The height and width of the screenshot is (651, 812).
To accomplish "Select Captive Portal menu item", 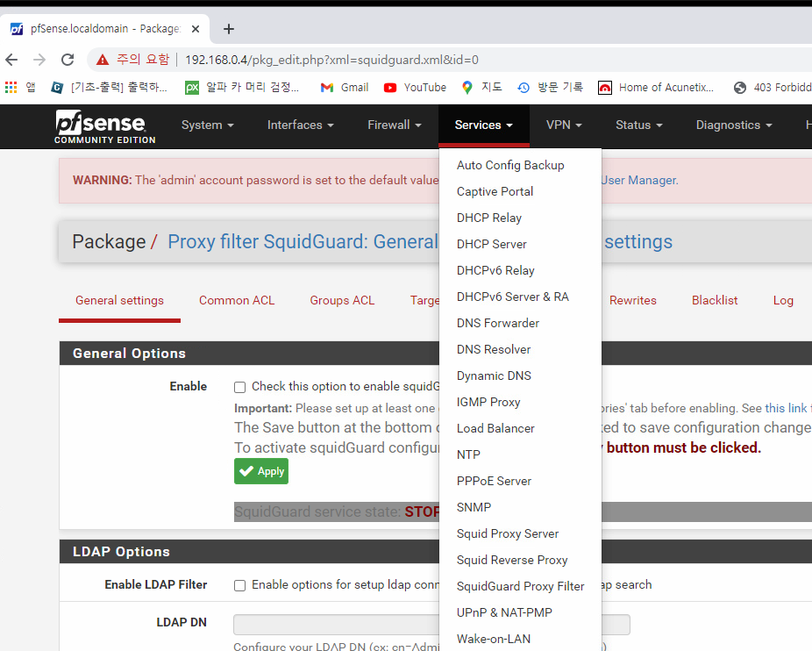I will (520, 191).
